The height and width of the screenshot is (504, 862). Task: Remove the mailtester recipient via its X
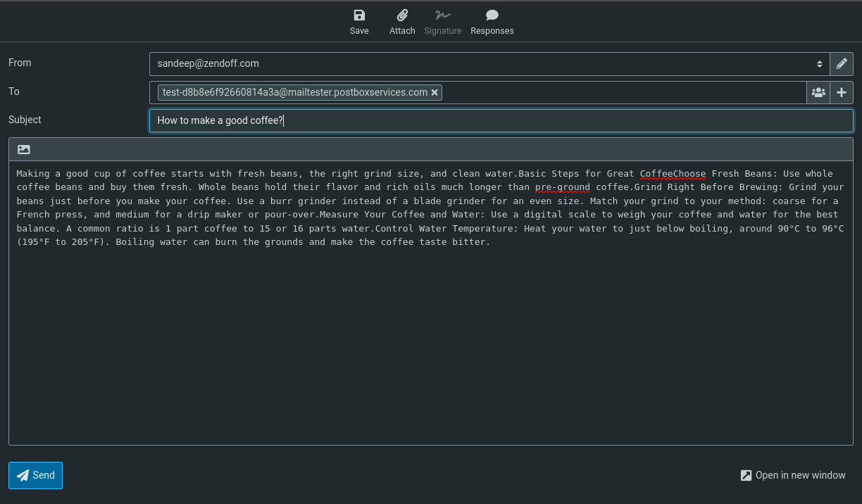tap(435, 92)
